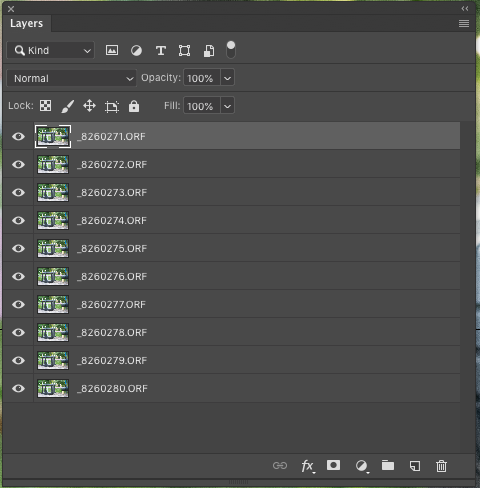This screenshot has width=480, height=488.
Task: Lock image pixels brush icon
Action: (68, 106)
